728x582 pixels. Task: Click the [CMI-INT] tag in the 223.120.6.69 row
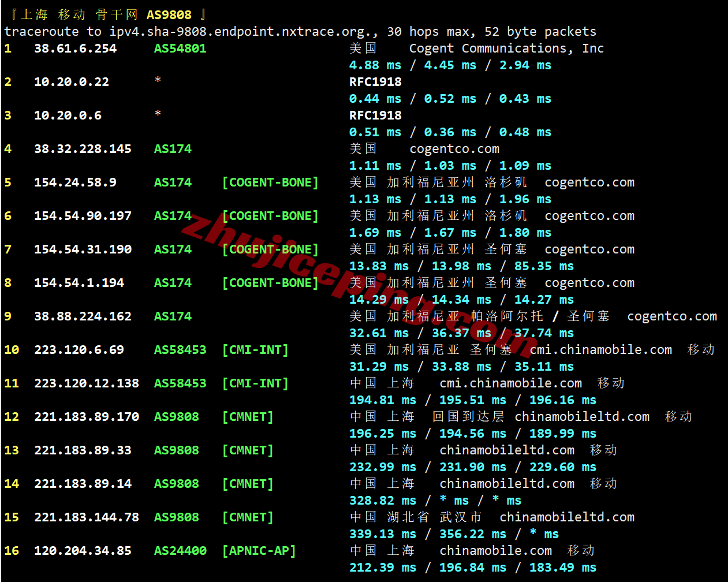(x=255, y=350)
